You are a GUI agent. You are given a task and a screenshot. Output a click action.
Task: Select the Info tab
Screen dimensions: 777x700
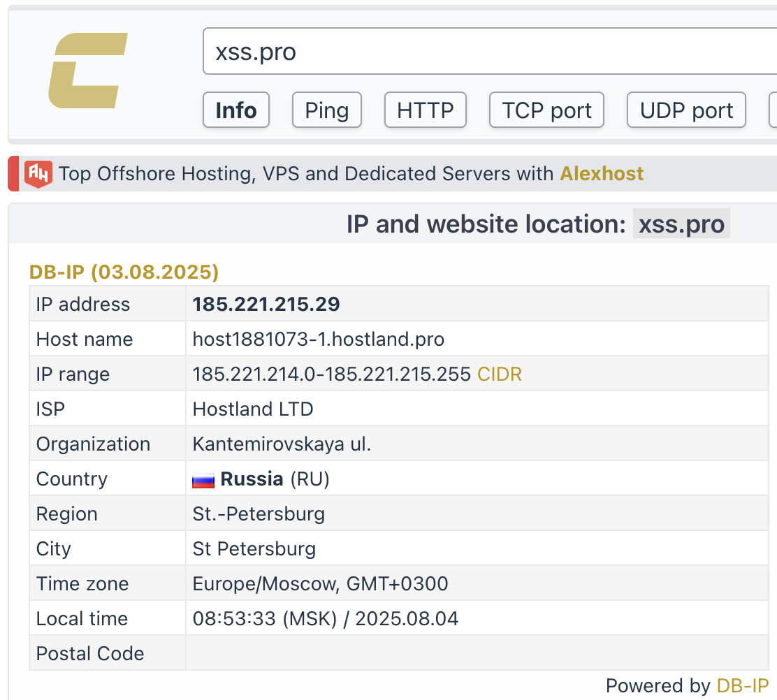pyautogui.click(x=236, y=110)
